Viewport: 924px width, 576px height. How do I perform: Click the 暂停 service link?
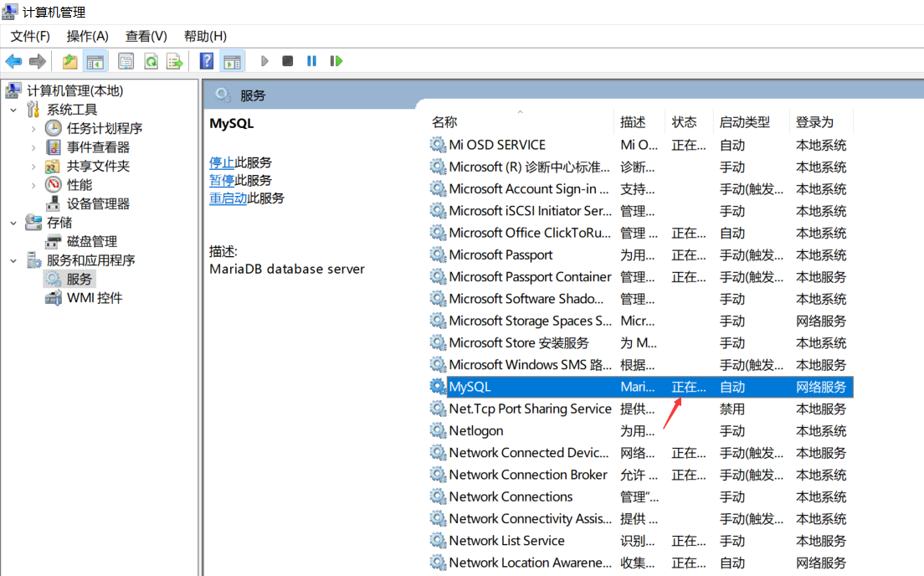coord(222,180)
